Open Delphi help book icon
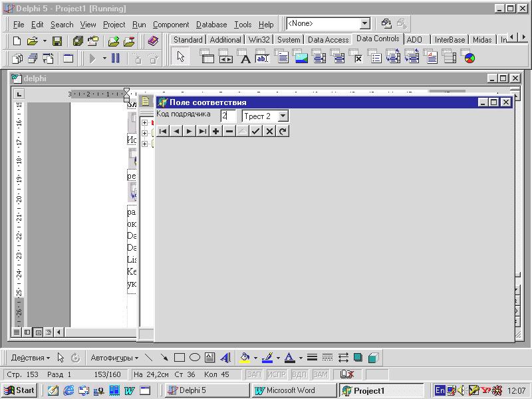 [x=153, y=41]
